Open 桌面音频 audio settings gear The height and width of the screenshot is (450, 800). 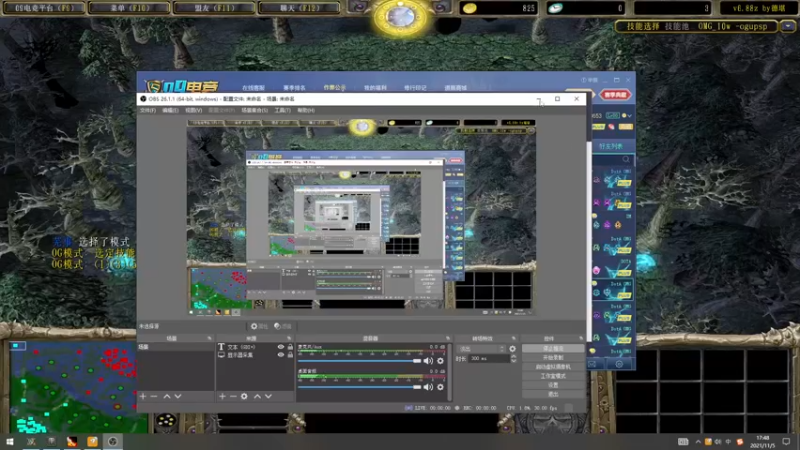click(x=440, y=387)
